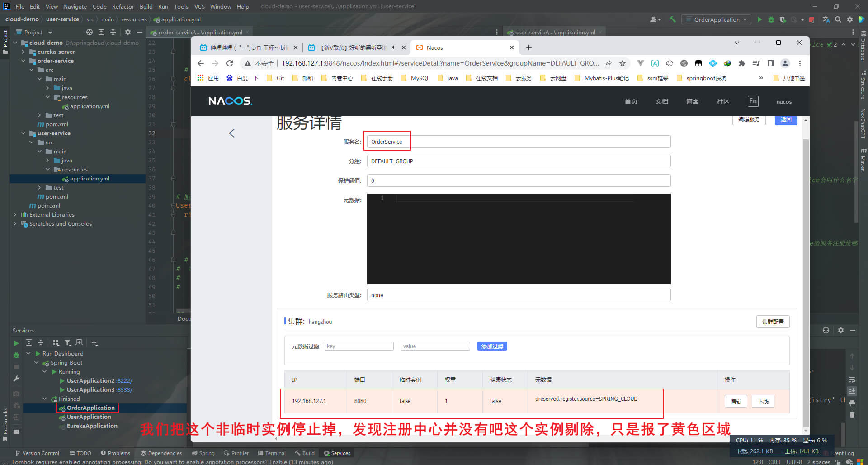Toggle the Nacos language switch En

pyautogui.click(x=753, y=101)
